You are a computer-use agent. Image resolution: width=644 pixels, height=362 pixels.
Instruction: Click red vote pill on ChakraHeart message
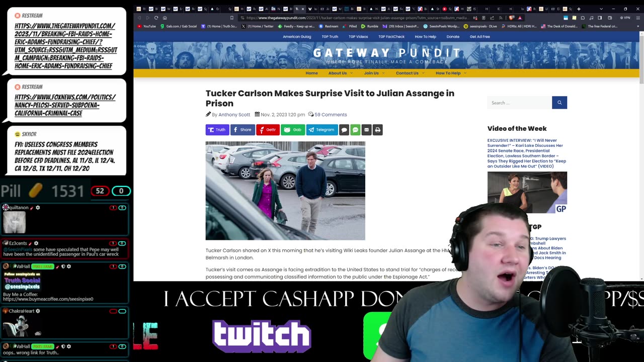(113, 311)
